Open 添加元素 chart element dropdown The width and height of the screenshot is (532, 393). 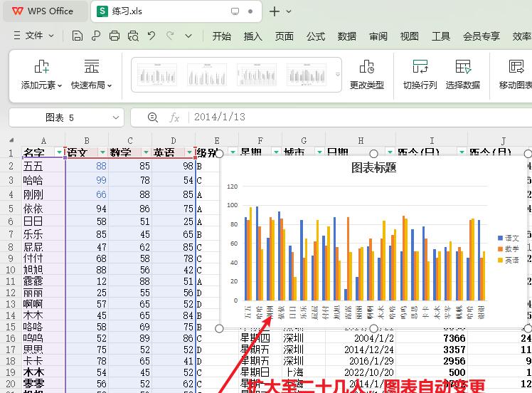pos(41,74)
